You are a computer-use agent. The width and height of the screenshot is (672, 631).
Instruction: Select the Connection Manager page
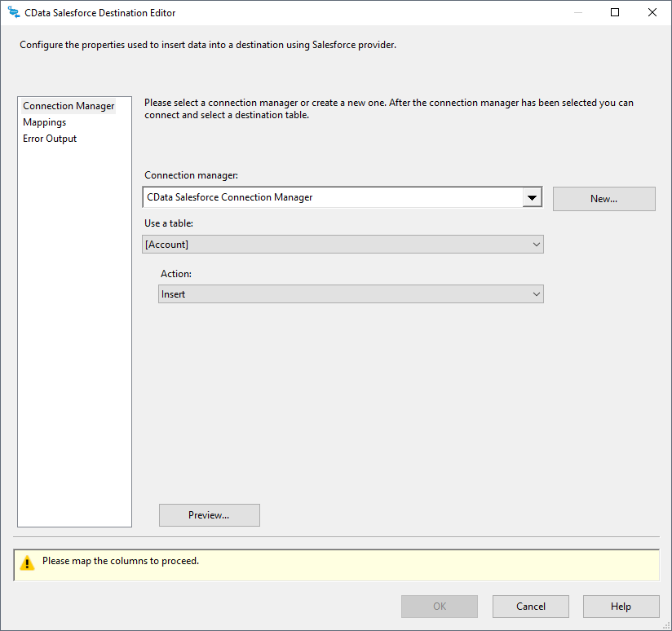pyautogui.click(x=69, y=106)
